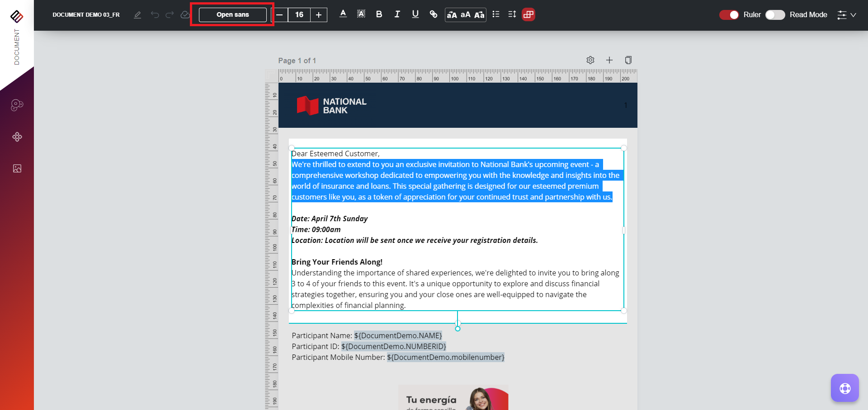Open the image library in sidebar
868x410 pixels.
pyautogui.click(x=17, y=168)
